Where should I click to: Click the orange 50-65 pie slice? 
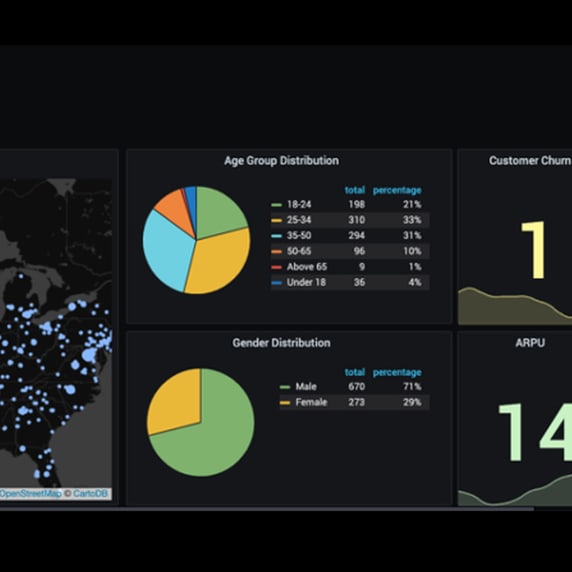[177, 210]
